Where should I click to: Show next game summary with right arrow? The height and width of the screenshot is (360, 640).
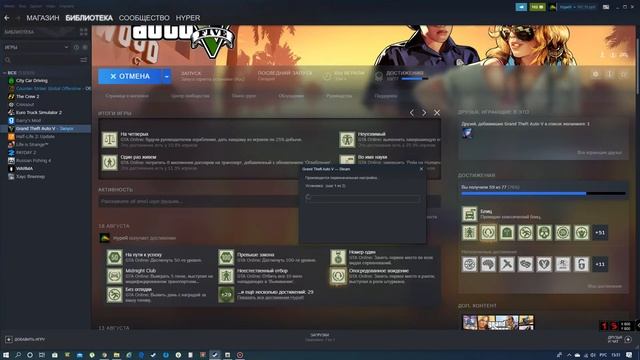pyautogui.click(x=424, y=113)
